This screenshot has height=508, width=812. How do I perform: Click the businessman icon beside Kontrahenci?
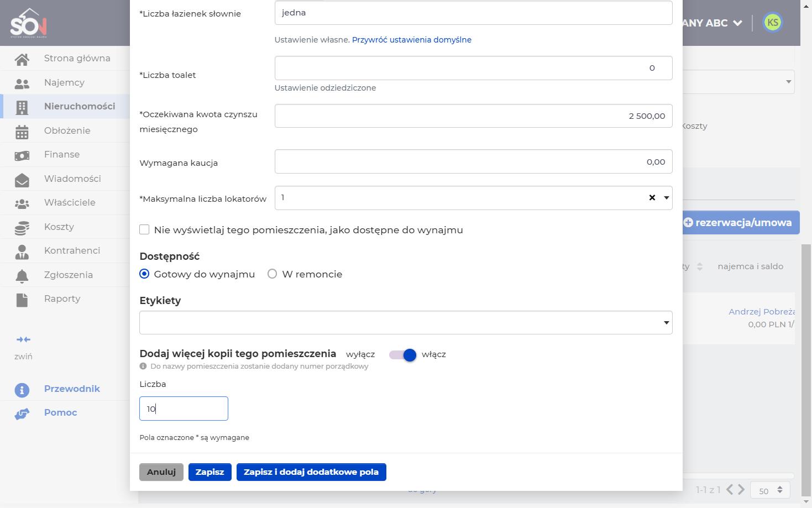click(22, 252)
